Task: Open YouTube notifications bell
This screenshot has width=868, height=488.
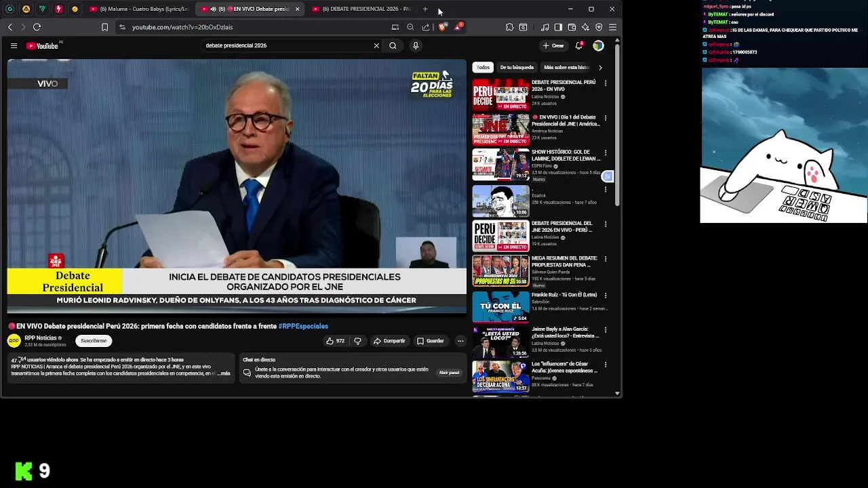Action: point(578,45)
